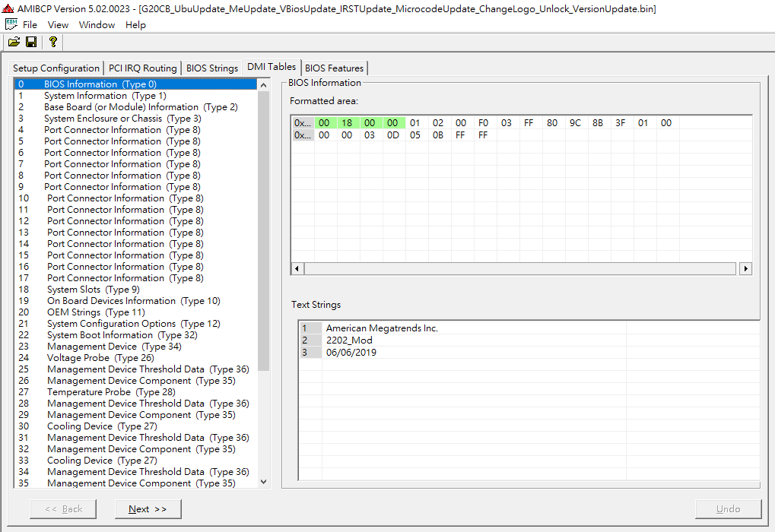Switch to the BIOS Features tab
Screen dimensions: 775x532
click(334, 68)
